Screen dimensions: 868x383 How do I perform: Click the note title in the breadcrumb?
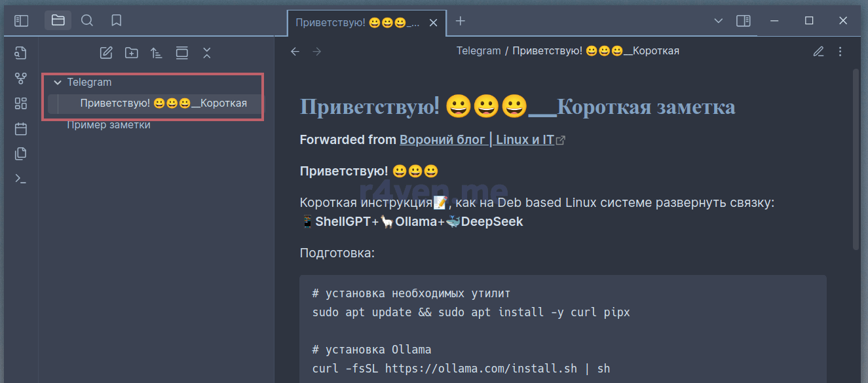pyautogui.click(x=595, y=51)
